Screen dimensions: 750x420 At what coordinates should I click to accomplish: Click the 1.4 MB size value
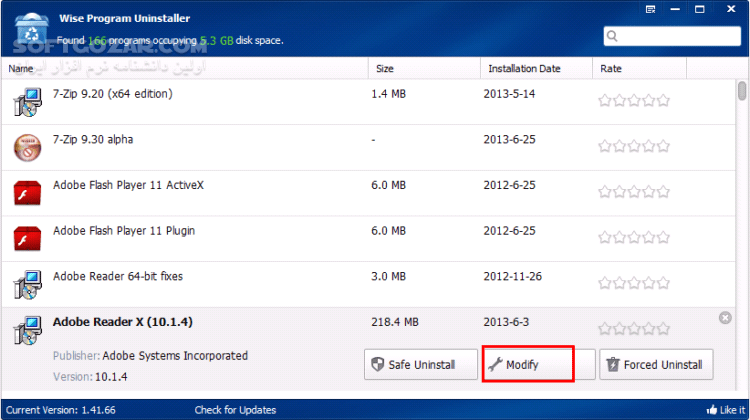pyautogui.click(x=388, y=94)
